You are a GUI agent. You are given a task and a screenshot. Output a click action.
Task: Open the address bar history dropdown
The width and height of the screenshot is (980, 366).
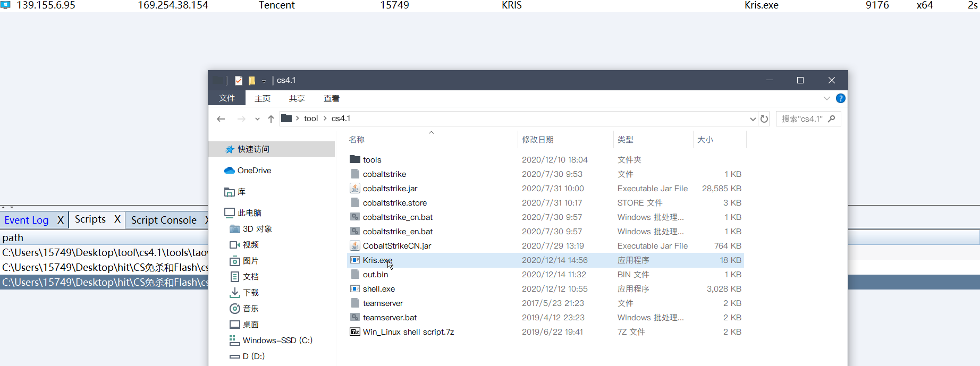click(753, 119)
